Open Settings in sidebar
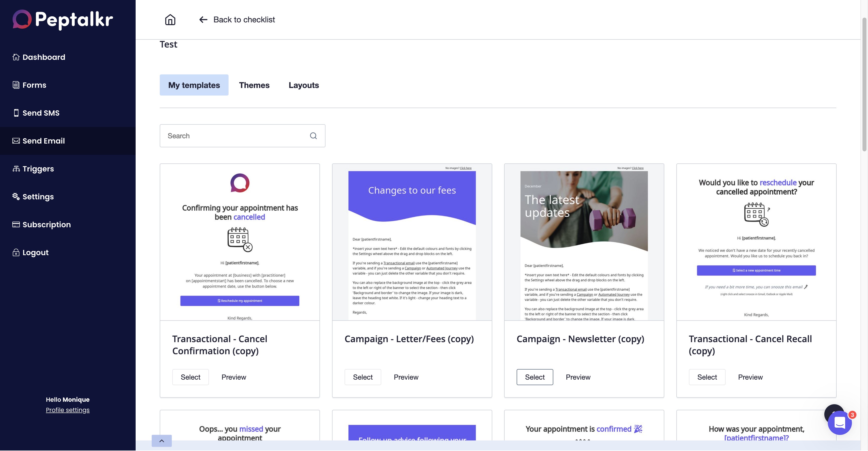This screenshot has height=451, width=868. click(x=38, y=197)
